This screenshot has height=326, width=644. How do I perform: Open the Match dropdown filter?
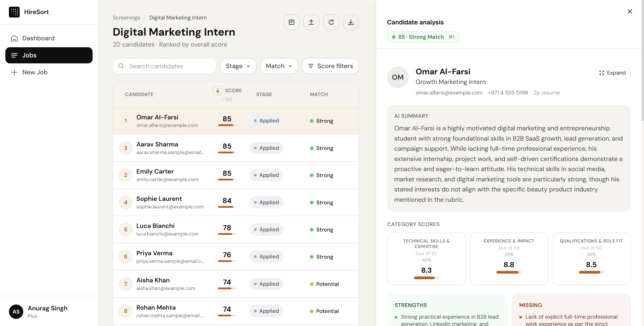click(279, 66)
